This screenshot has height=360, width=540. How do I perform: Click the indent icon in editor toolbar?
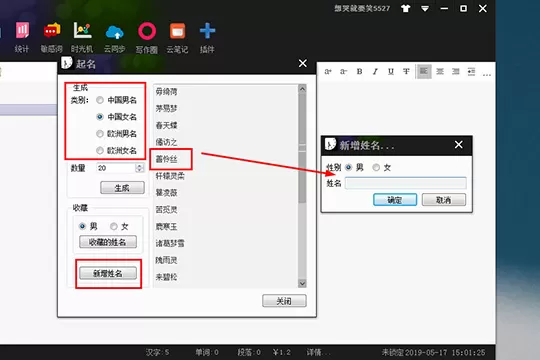pyautogui.click(x=471, y=71)
